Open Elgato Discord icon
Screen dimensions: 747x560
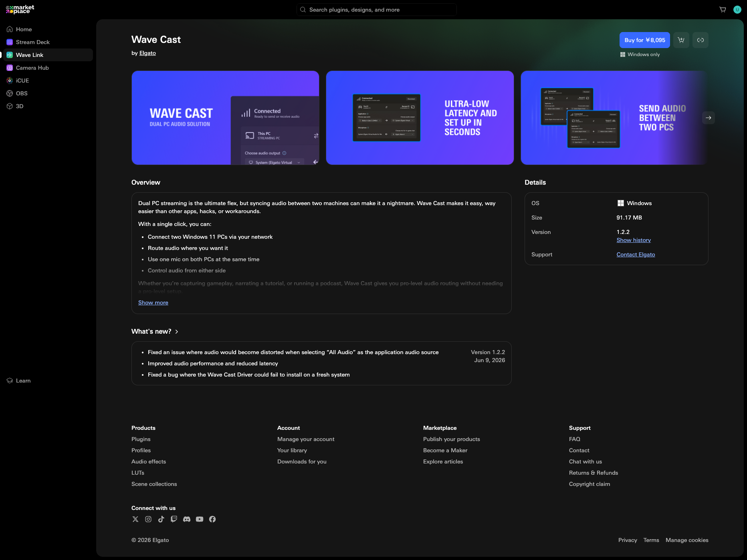coord(187,519)
